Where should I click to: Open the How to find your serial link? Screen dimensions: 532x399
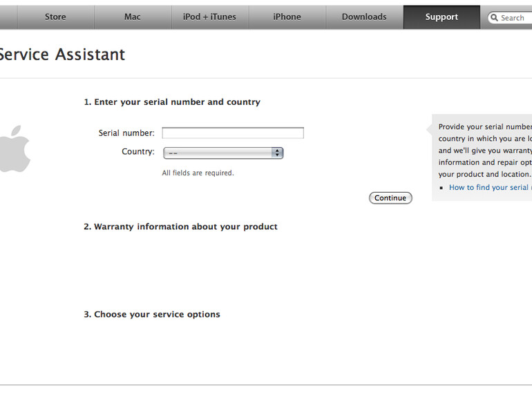491,188
